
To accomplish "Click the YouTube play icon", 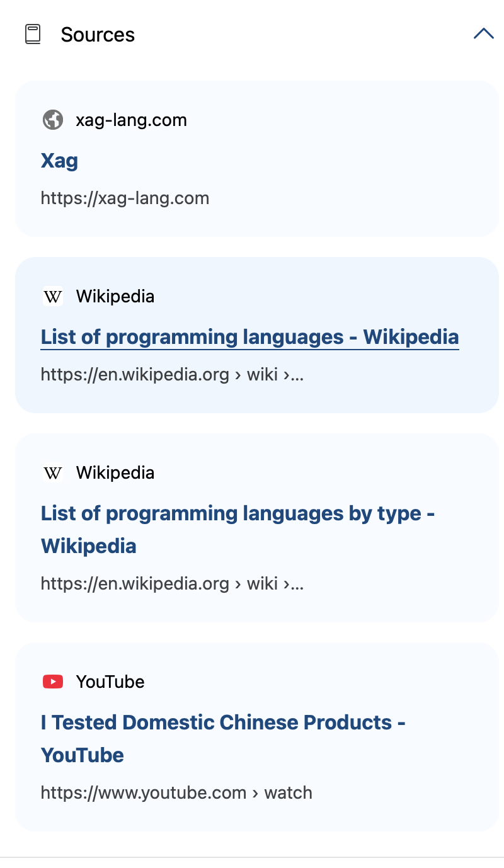I will point(53,682).
